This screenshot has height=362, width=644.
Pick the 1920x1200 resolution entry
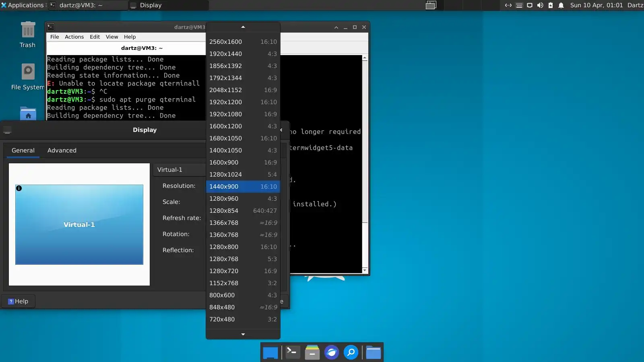(x=243, y=102)
